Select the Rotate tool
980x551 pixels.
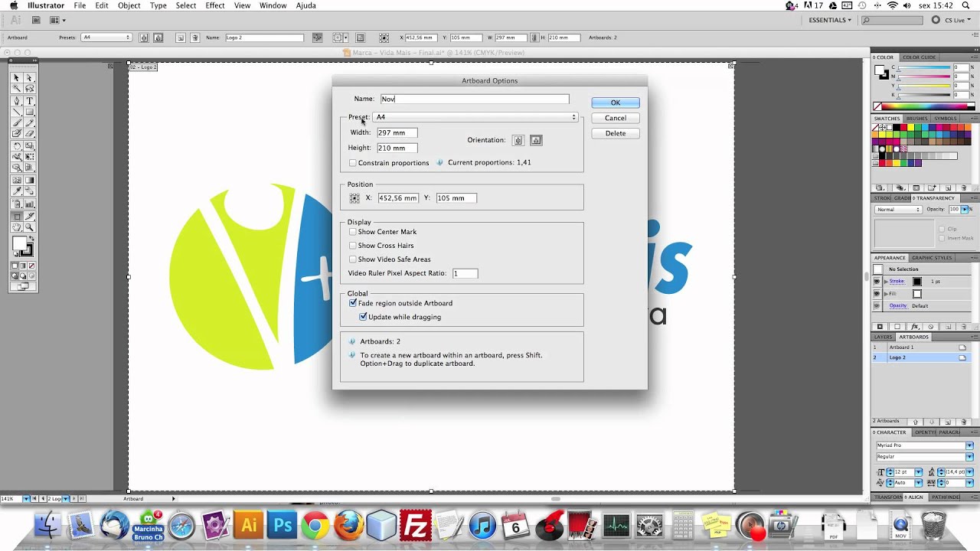[x=16, y=145]
